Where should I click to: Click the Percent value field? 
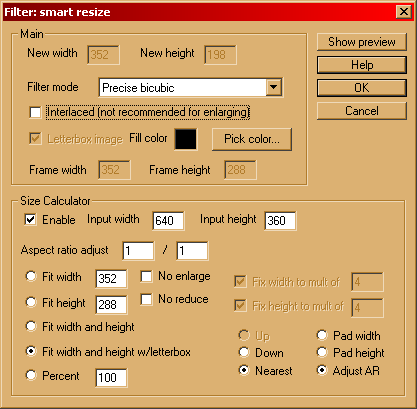[111, 378]
